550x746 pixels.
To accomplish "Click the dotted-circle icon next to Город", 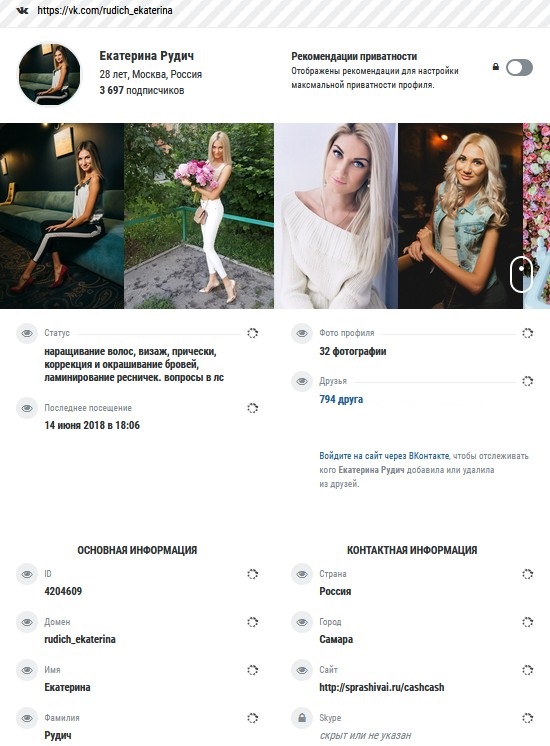I will pyautogui.click(x=527, y=622).
